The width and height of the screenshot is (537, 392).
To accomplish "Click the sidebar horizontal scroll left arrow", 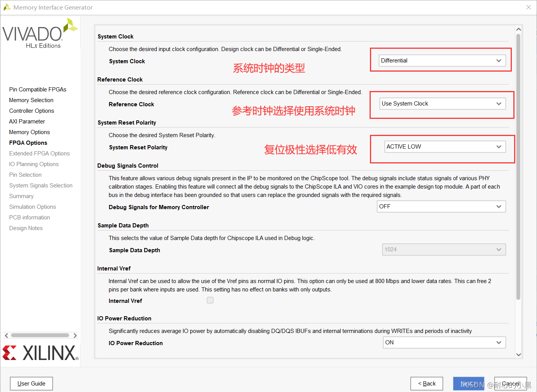I will point(6,336).
